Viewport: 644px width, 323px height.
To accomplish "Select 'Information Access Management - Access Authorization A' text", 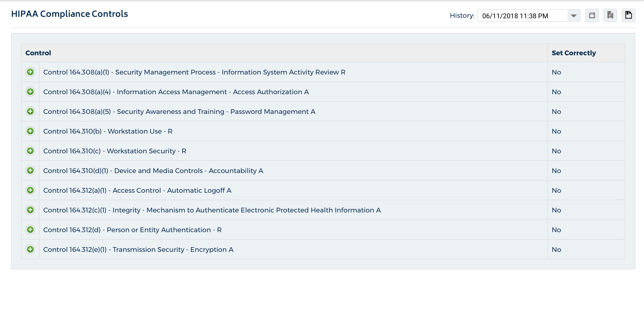I will pyautogui.click(x=213, y=92).
